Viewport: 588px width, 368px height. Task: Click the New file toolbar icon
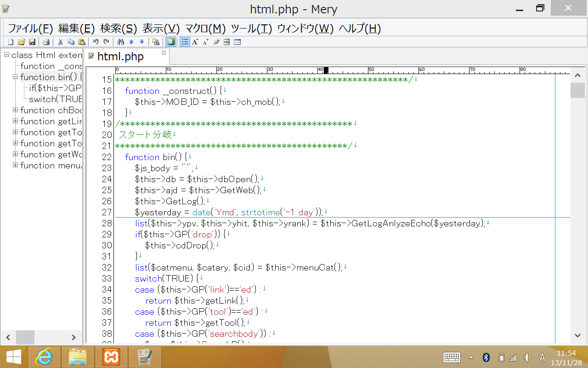[11, 42]
